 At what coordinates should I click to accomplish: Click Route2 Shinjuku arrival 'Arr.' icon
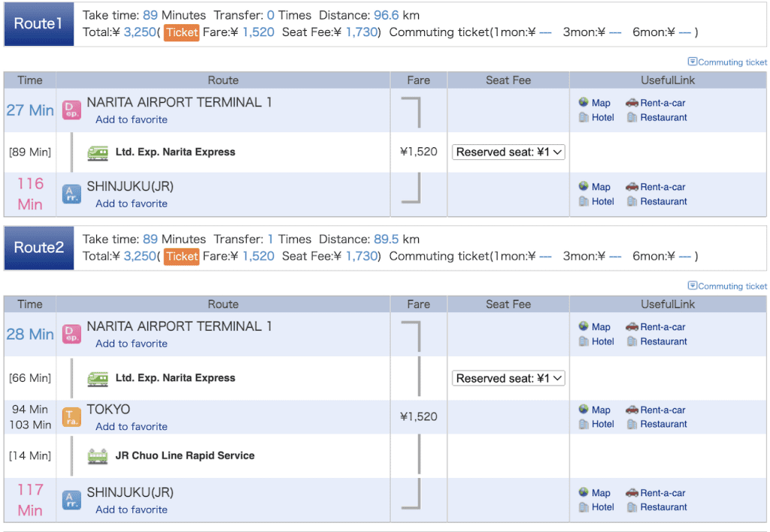(71, 500)
